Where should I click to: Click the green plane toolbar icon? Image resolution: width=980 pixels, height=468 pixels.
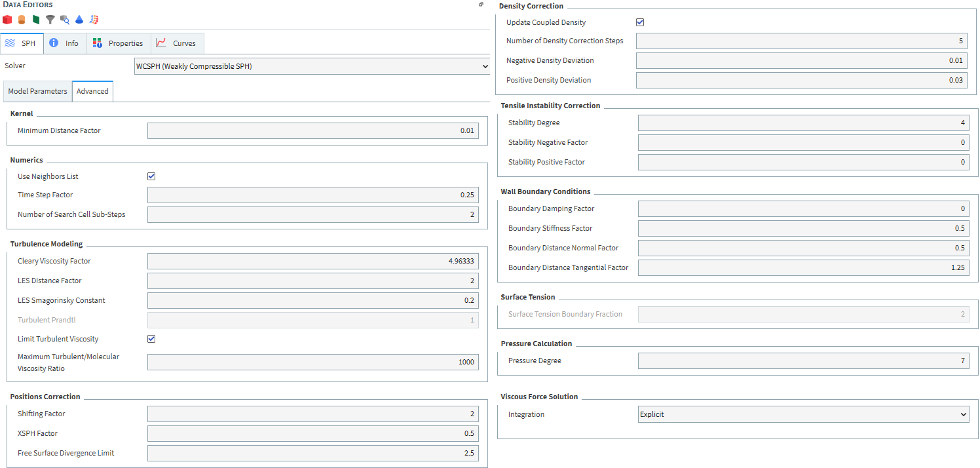(x=36, y=20)
